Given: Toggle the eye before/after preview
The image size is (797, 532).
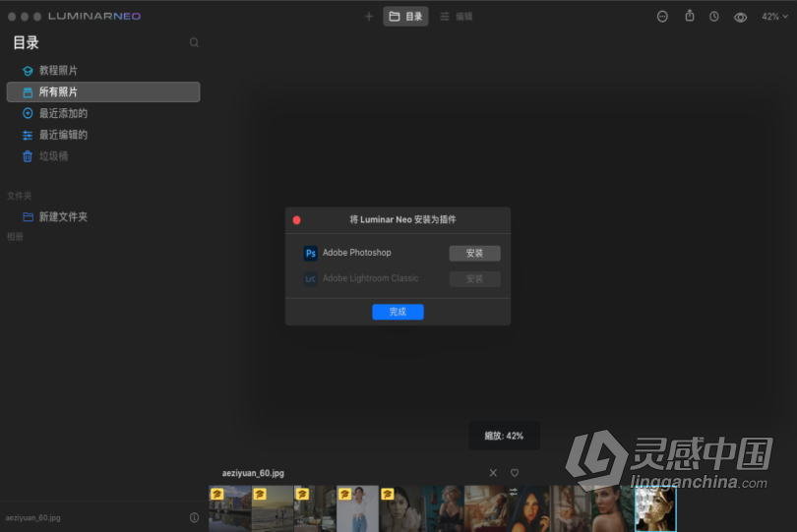Looking at the screenshot, I should tap(740, 18).
